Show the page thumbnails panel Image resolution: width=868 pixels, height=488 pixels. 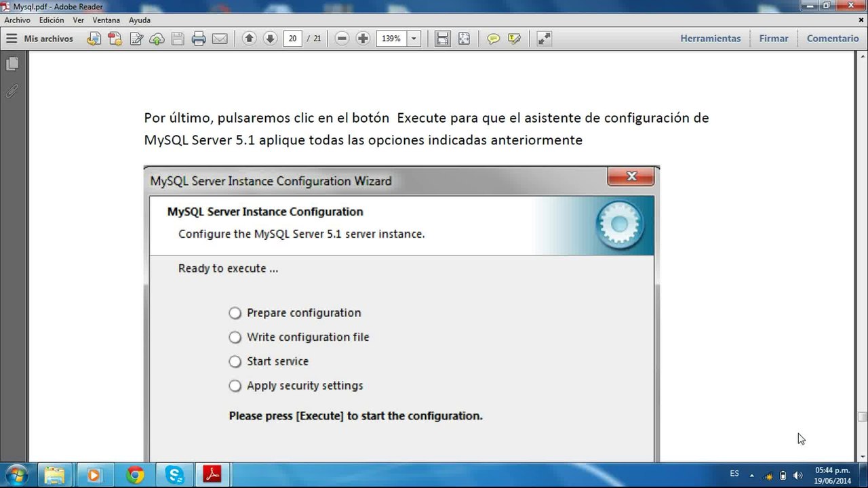tap(12, 64)
